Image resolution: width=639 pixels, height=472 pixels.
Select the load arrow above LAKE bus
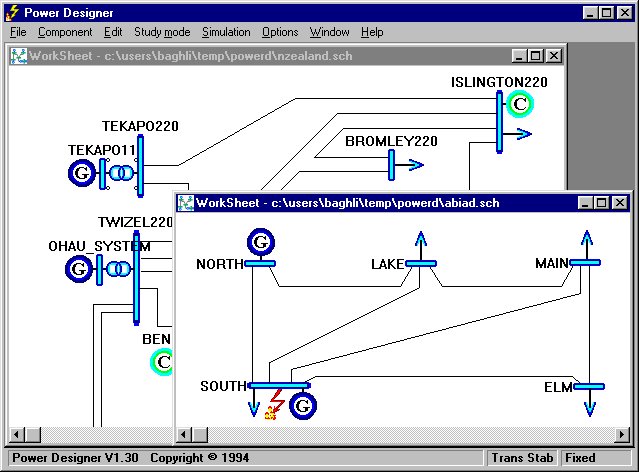click(421, 246)
